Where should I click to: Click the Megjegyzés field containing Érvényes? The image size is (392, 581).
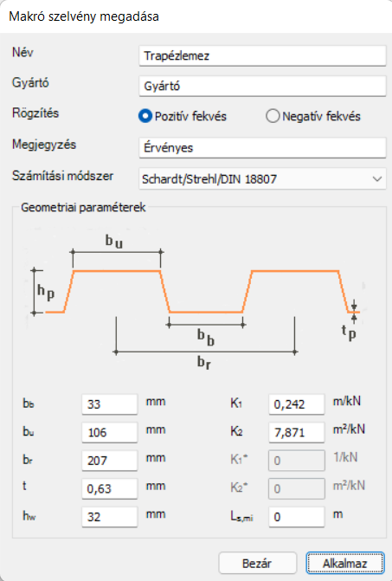262,148
